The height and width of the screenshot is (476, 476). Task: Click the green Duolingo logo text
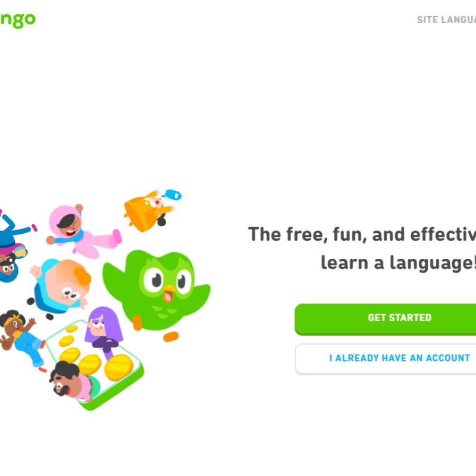(x=18, y=20)
